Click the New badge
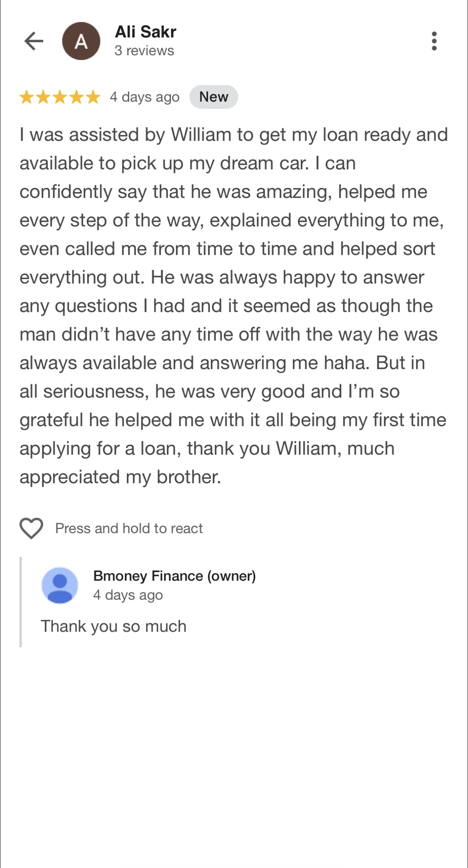This screenshot has width=468, height=868. [x=214, y=97]
